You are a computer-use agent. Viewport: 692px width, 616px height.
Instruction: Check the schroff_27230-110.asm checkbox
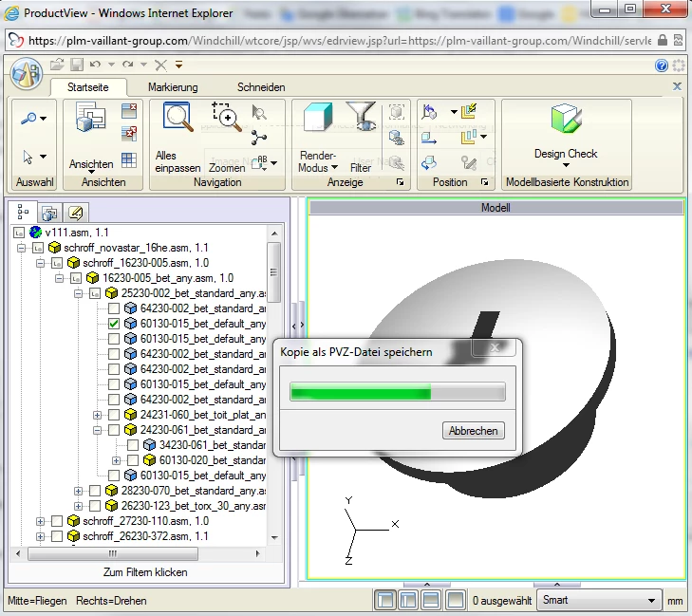[57, 521]
